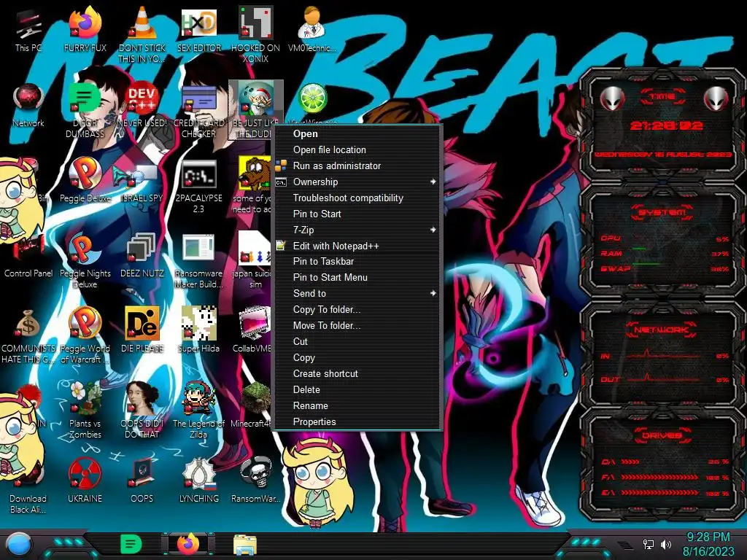This screenshot has width=747, height=560.
Task: Open Firefox from the taskbar
Action: point(188,544)
